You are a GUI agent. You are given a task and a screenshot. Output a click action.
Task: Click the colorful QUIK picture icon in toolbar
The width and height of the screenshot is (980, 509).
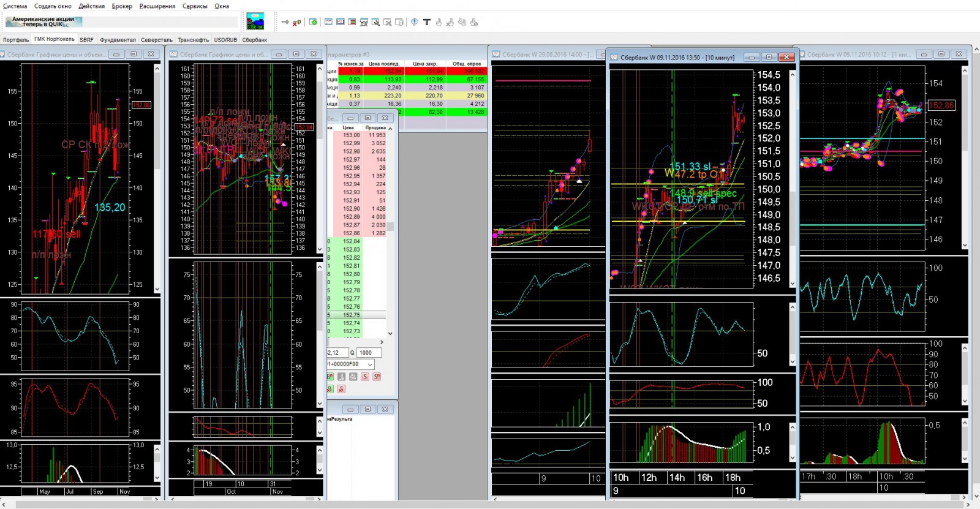point(255,21)
